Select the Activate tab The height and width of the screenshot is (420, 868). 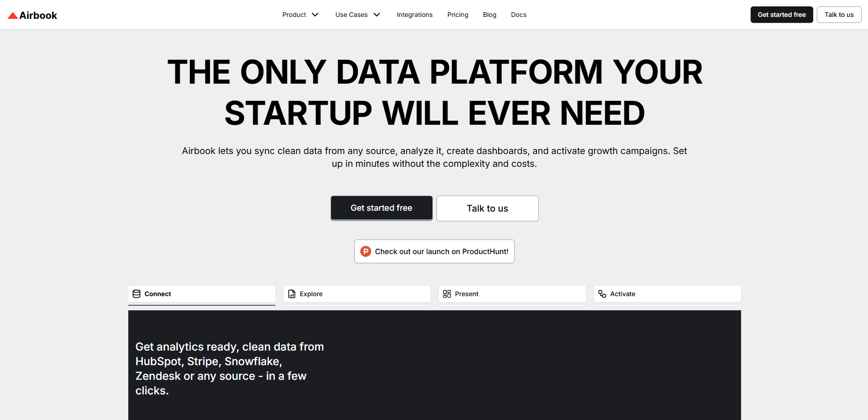coord(667,294)
